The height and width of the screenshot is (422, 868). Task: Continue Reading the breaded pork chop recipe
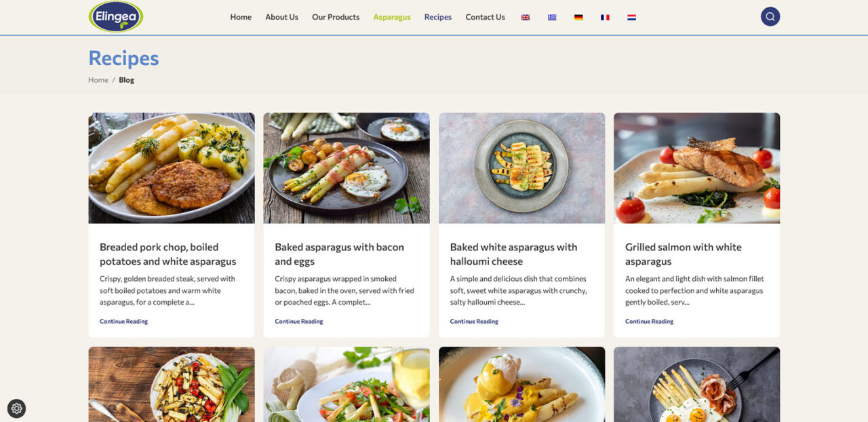123,322
